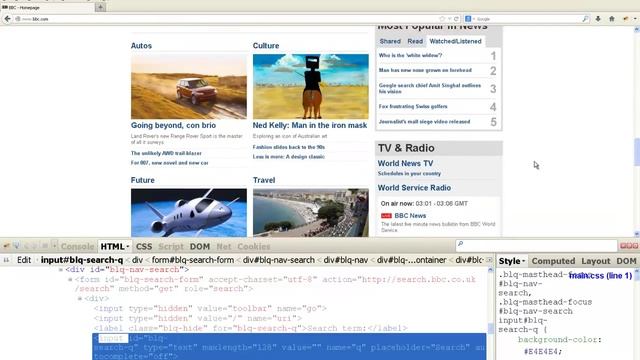Click the web page vertical scrollbar thumb
Image resolution: width=640 pixels, height=360 pixels.
pos(637,152)
